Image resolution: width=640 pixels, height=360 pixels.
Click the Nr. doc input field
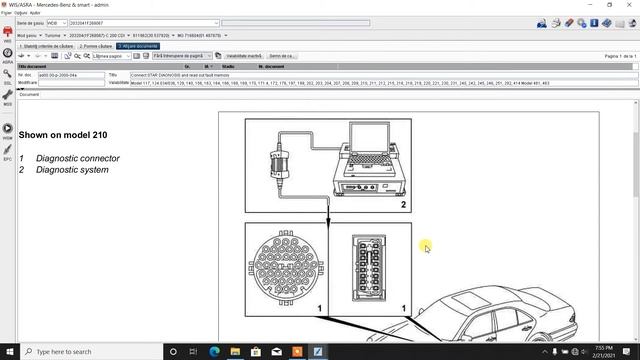pos(71,75)
